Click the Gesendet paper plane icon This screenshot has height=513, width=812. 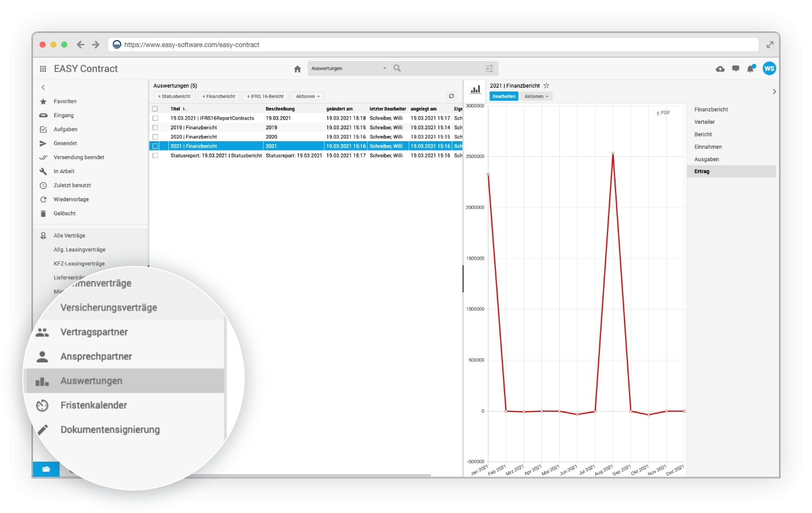[x=43, y=143]
